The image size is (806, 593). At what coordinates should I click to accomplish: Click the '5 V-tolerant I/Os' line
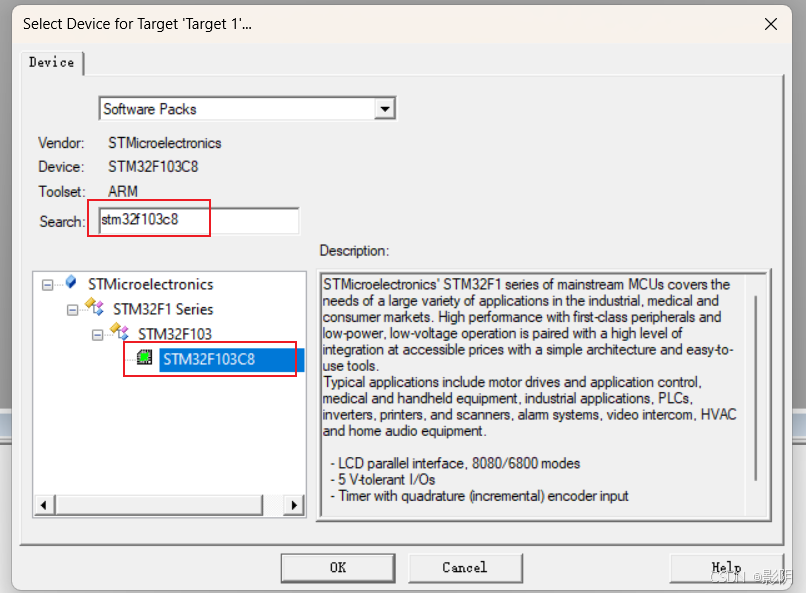(x=382, y=479)
